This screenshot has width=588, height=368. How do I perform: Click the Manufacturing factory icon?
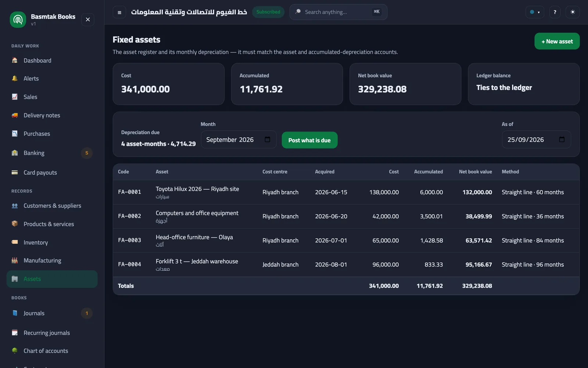click(15, 261)
